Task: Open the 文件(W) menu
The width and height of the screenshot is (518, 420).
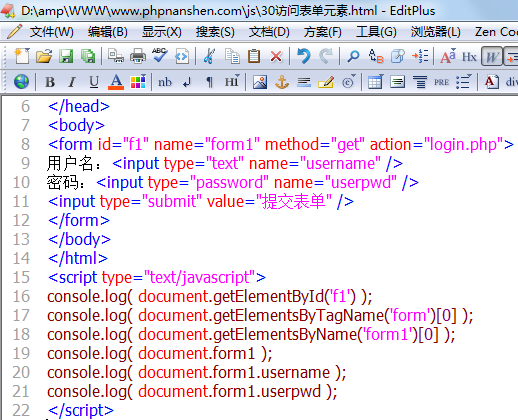Action: (x=51, y=32)
